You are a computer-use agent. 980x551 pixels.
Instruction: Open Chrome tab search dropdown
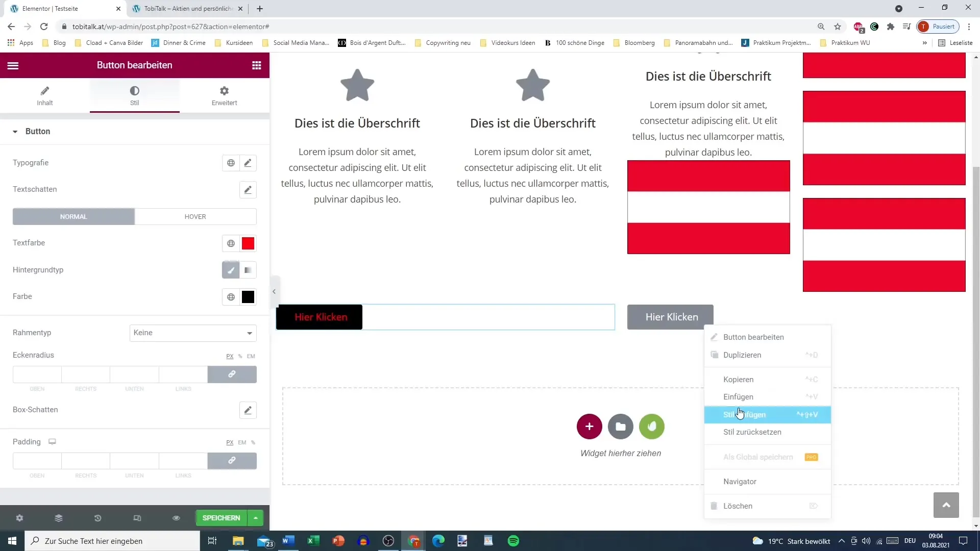click(899, 9)
